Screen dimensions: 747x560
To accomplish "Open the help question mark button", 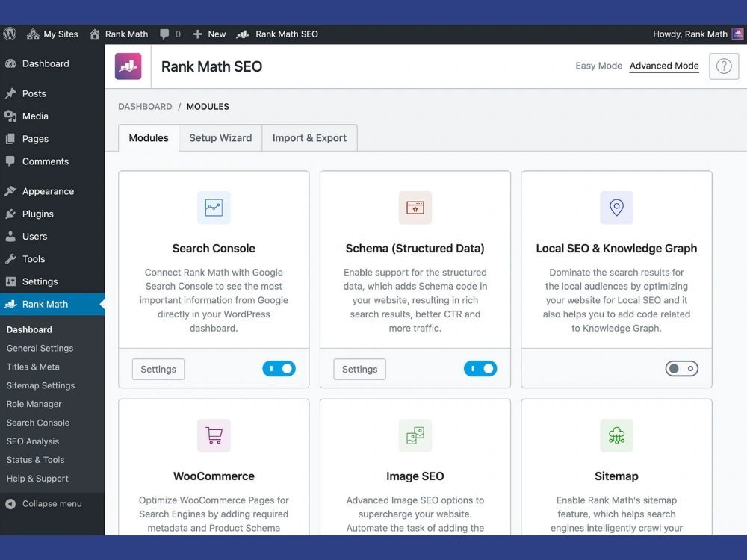I will [x=724, y=66].
